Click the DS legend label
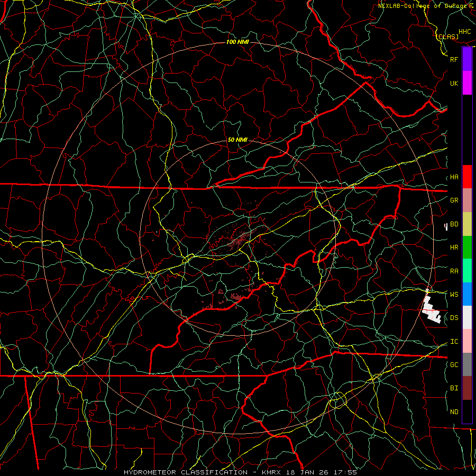 (x=454, y=318)
